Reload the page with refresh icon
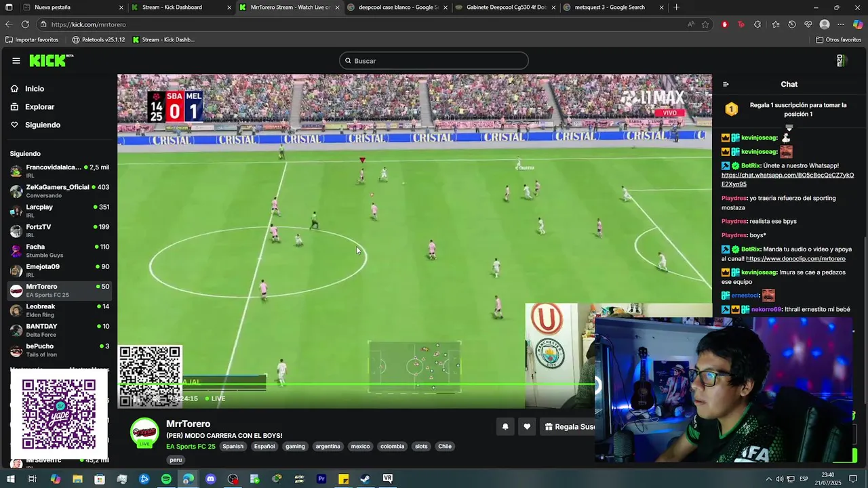Viewport: 868px width, 488px height. (x=25, y=24)
